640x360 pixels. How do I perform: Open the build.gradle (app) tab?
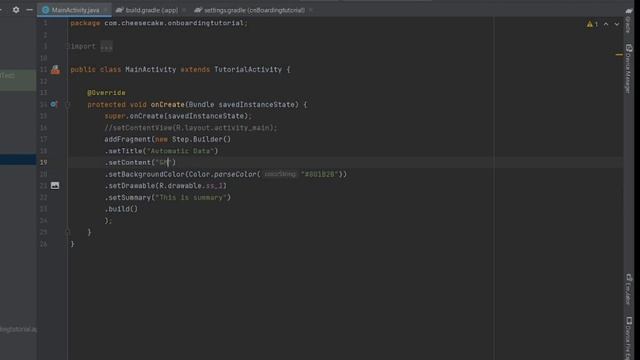coord(151,10)
